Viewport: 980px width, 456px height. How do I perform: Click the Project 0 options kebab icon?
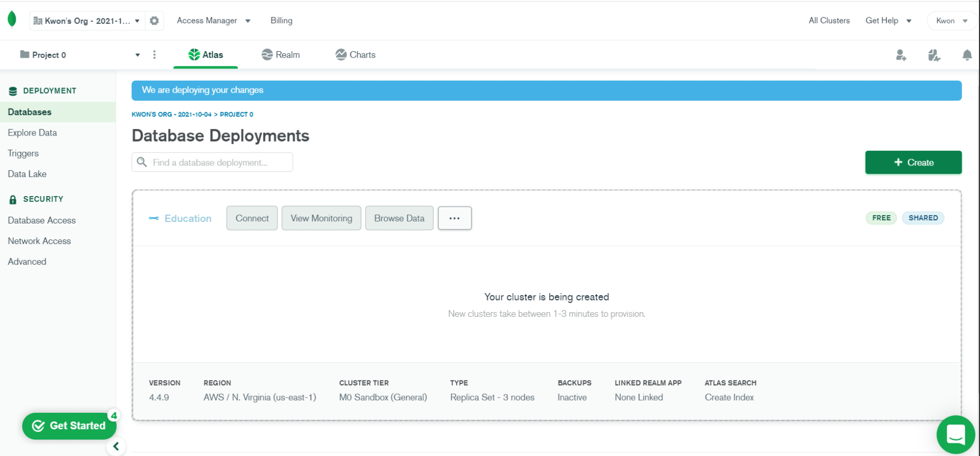(154, 55)
